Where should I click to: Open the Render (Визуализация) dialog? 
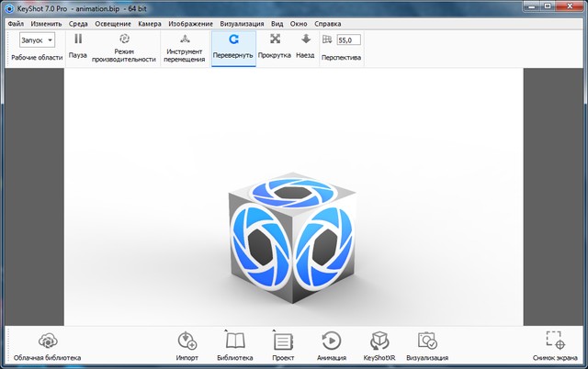pyautogui.click(x=427, y=341)
